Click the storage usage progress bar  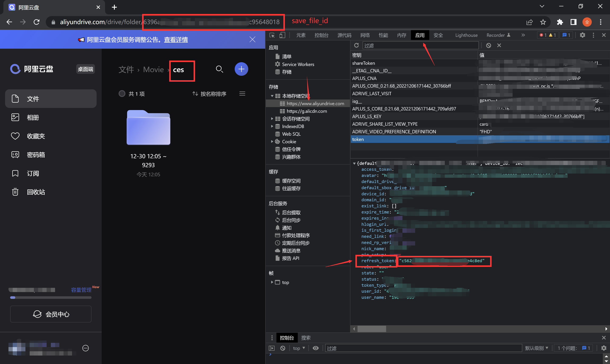coord(51,298)
